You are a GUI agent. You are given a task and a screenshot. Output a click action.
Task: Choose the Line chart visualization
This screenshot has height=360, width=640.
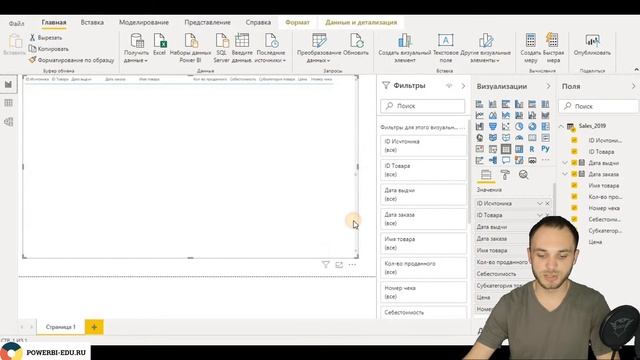tap(480, 116)
